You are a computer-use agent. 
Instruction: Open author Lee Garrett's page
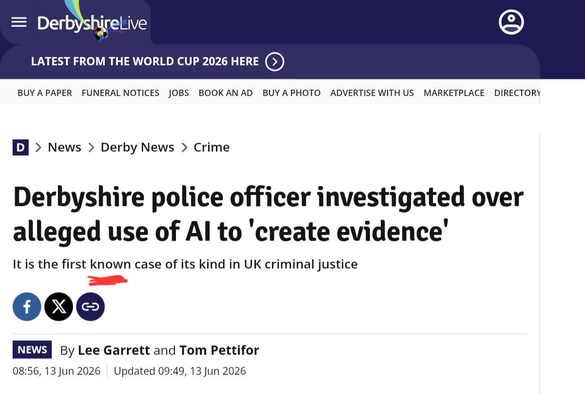pyautogui.click(x=114, y=350)
